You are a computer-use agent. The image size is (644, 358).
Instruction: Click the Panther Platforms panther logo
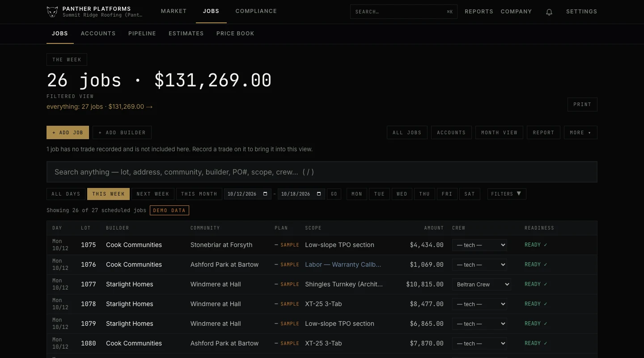(x=52, y=12)
